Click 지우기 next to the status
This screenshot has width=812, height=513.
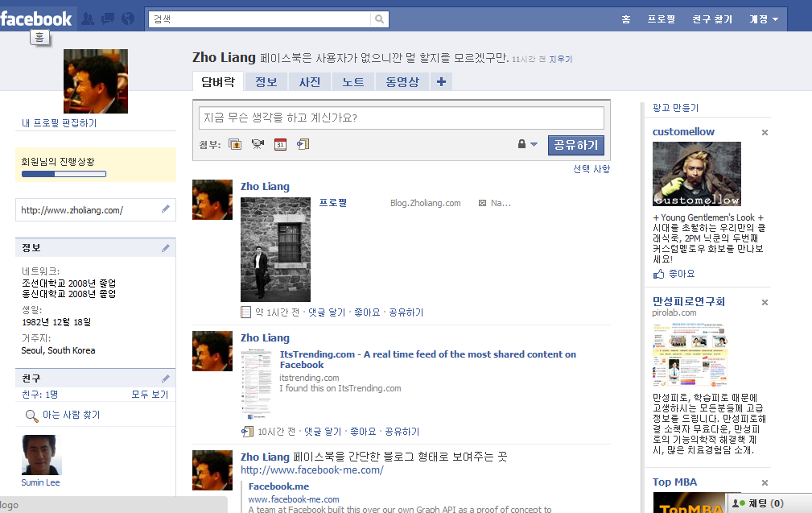(x=560, y=59)
